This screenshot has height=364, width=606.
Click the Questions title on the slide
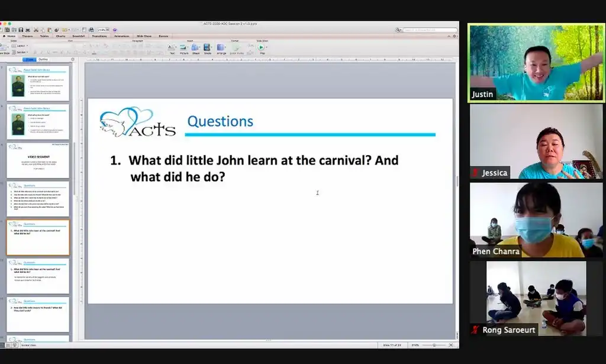(x=220, y=121)
